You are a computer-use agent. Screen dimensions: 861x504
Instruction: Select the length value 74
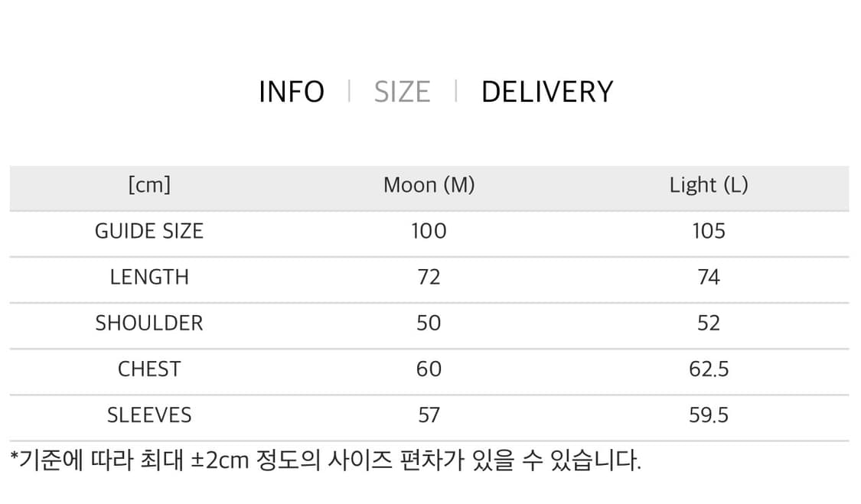pyautogui.click(x=709, y=277)
